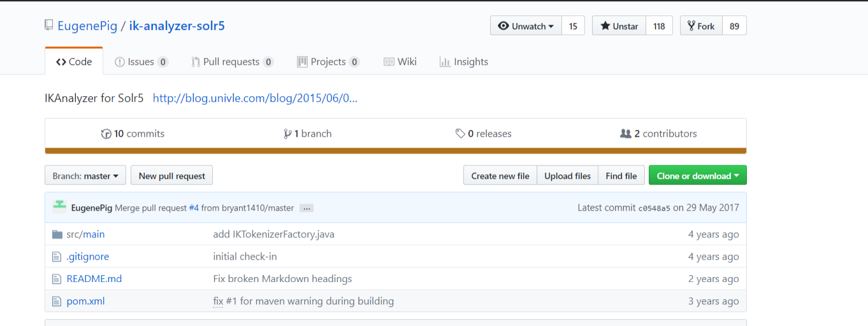The height and width of the screenshot is (326, 868).
Task: Unstar this repository
Action: pyautogui.click(x=619, y=25)
